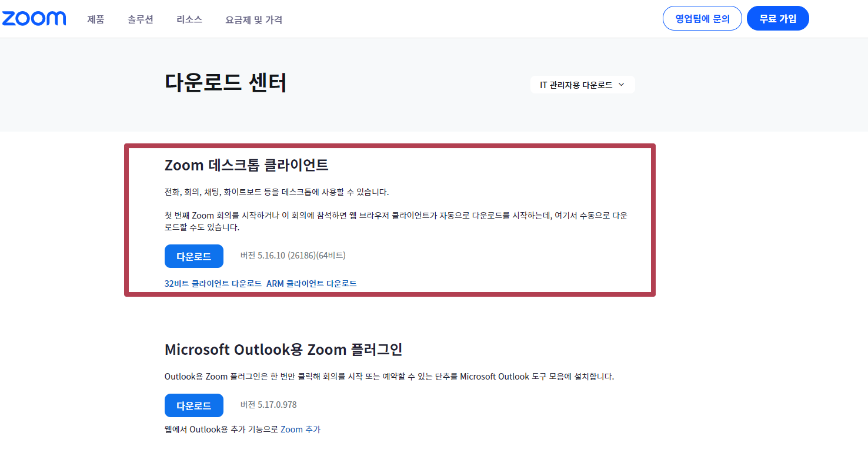Click the Microsoft Outlook용 Zoom 플러그인 heading
Viewport: 868px width, 463px height.
coord(283,350)
